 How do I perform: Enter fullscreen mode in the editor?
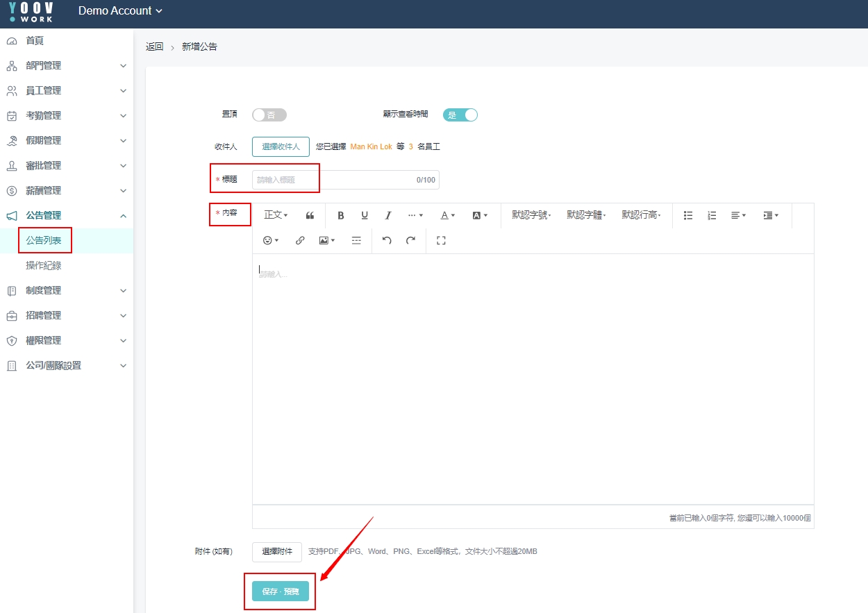pyautogui.click(x=441, y=240)
